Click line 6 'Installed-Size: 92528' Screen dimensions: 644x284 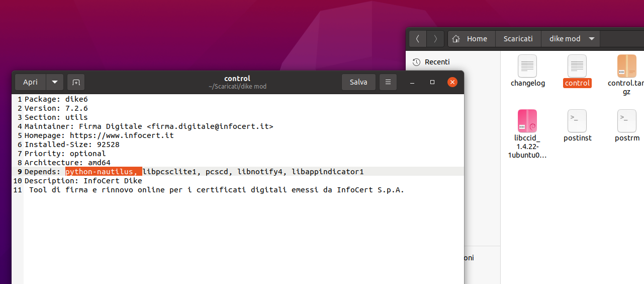pyautogui.click(x=72, y=145)
